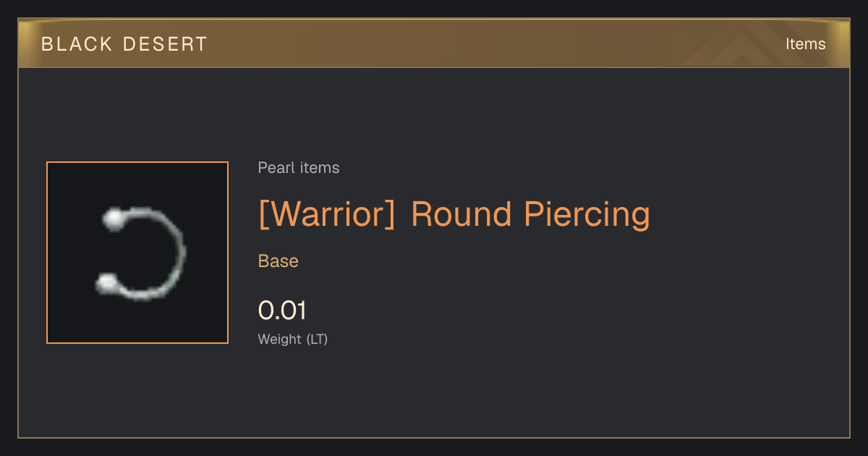Go to the Items section link
Screen dimensions: 868x456
pyautogui.click(x=805, y=44)
